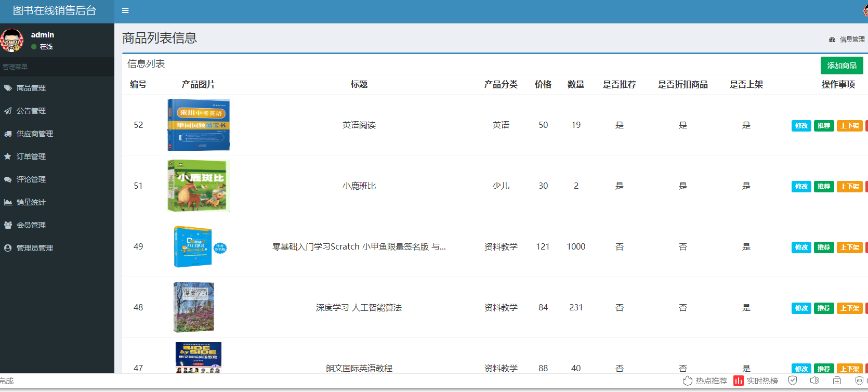Click 修改 for product 52 英语阅读
Viewport: 868px width, 392px height.
point(801,126)
